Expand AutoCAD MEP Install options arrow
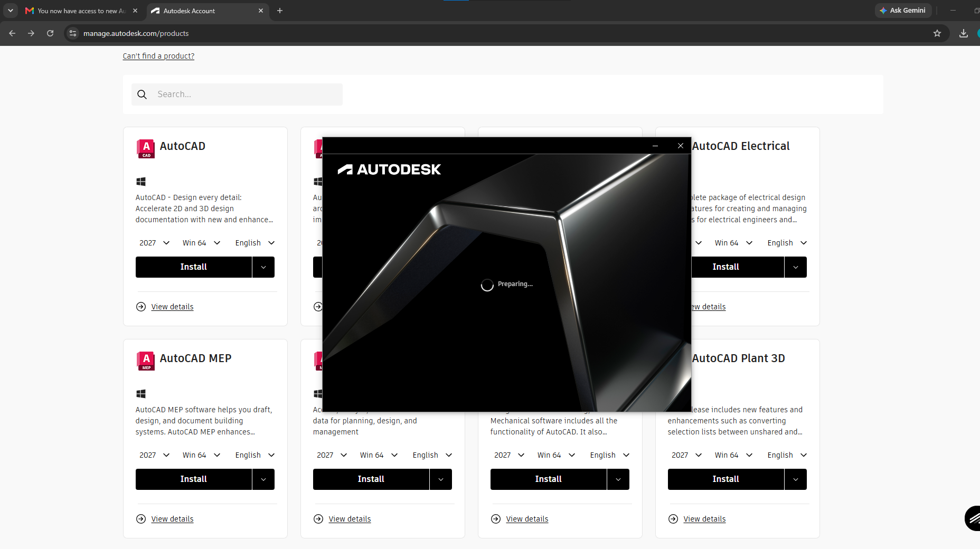 tap(263, 479)
